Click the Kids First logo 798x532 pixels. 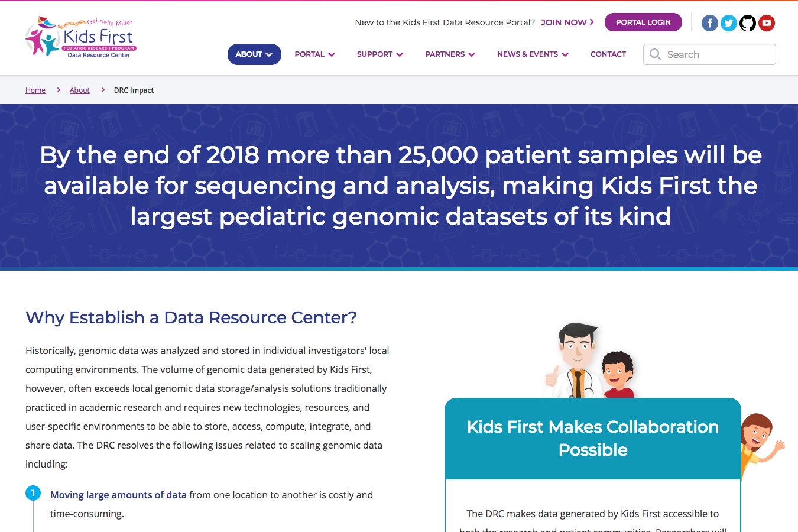[81, 37]
